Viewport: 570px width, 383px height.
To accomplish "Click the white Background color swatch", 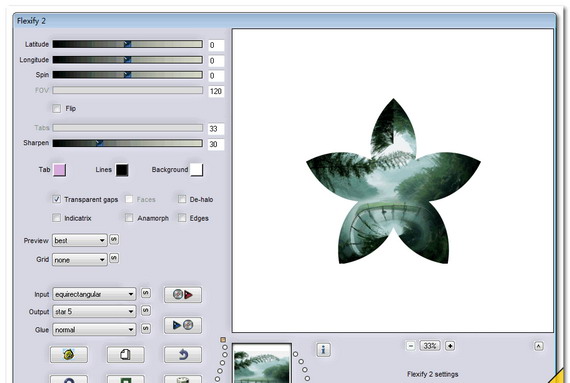I will coord(196,170).
